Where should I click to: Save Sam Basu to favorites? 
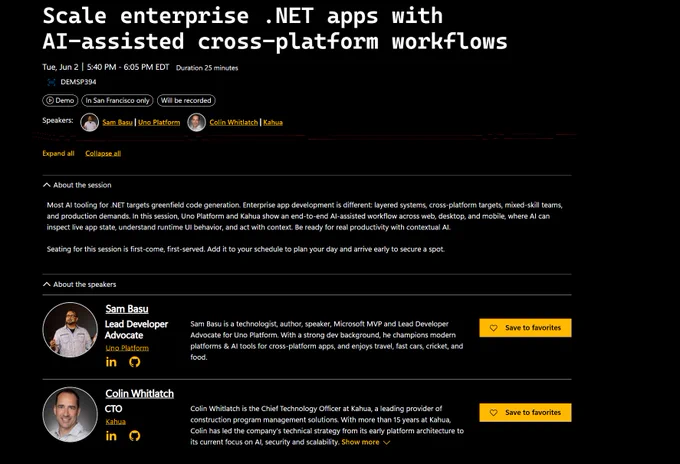point(525,328)
